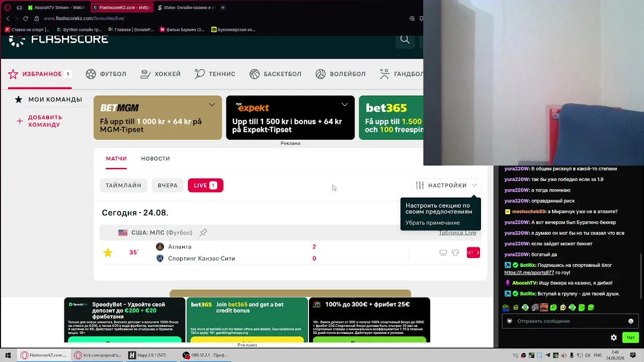Open the bet365 Join credit bonus ad
The image size is (644, 362).
[247, 320]
